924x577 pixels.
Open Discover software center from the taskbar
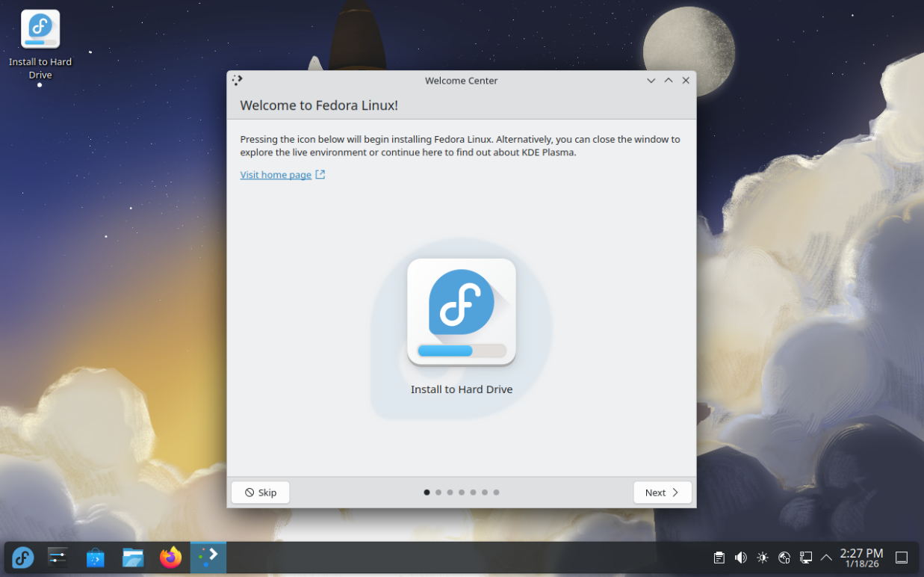click(x=95, y=557)
